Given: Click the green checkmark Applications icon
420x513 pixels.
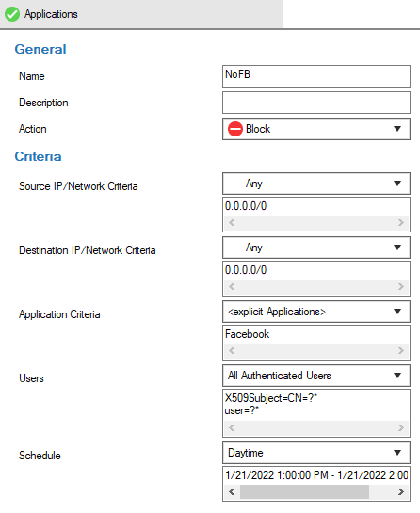Looking at the screenshot, I should (12, 14).
